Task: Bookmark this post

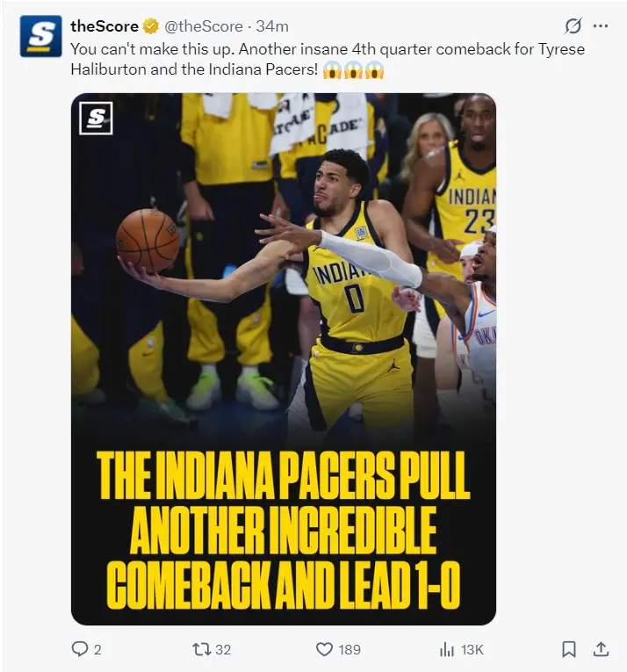Action: click(x=569, y=649)
